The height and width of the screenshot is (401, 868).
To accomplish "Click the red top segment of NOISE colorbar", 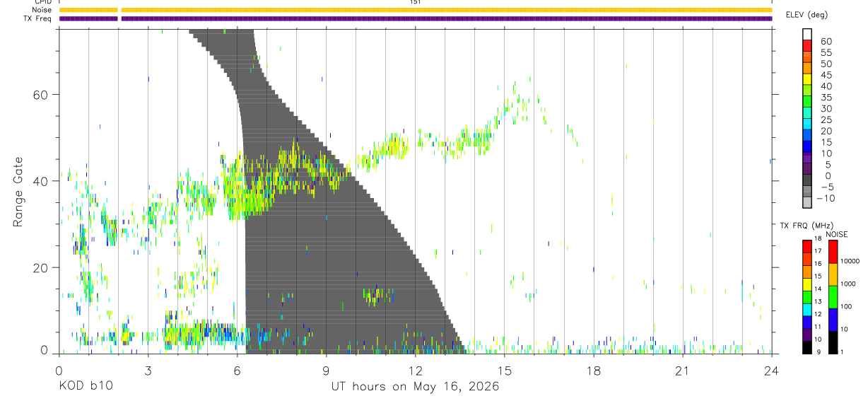I will 833,252.
